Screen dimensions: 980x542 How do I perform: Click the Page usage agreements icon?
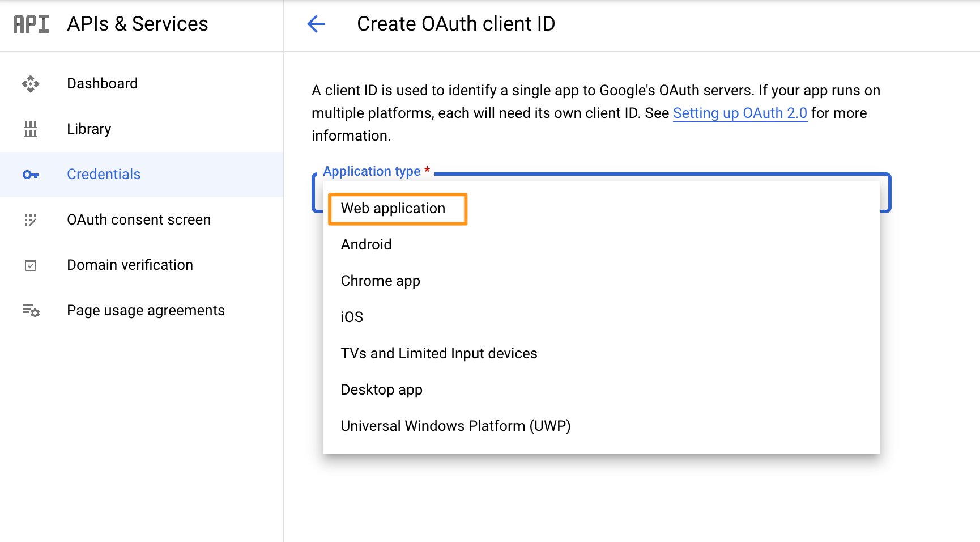click(31, 311)
